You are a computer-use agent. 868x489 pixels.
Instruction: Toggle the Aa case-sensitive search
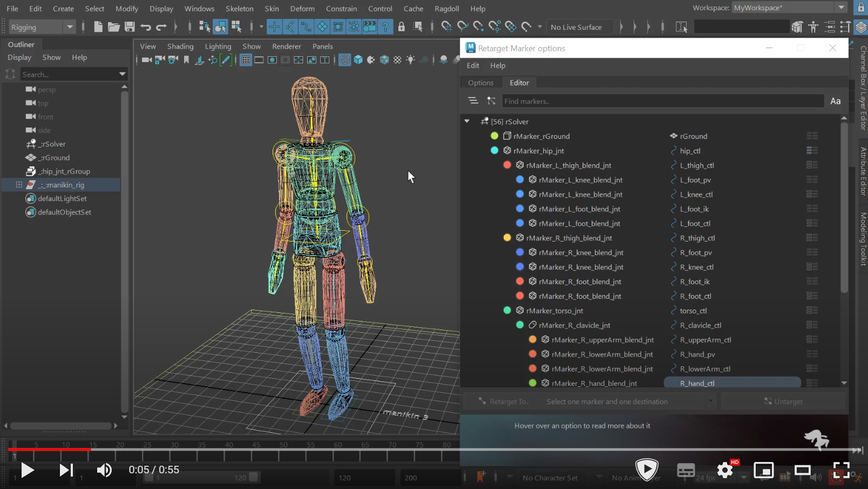tap(835, 101)
